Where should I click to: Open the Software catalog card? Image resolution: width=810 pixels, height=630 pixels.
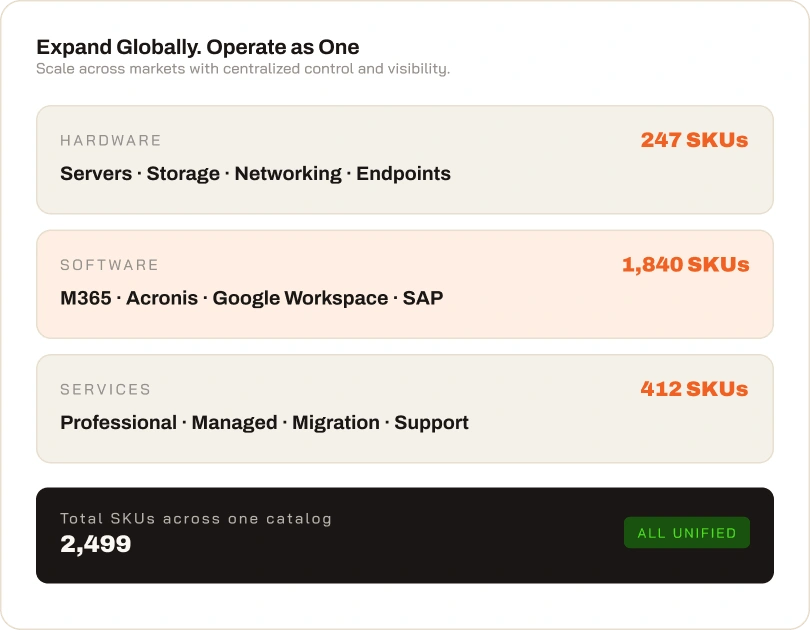tap(404, 284)
